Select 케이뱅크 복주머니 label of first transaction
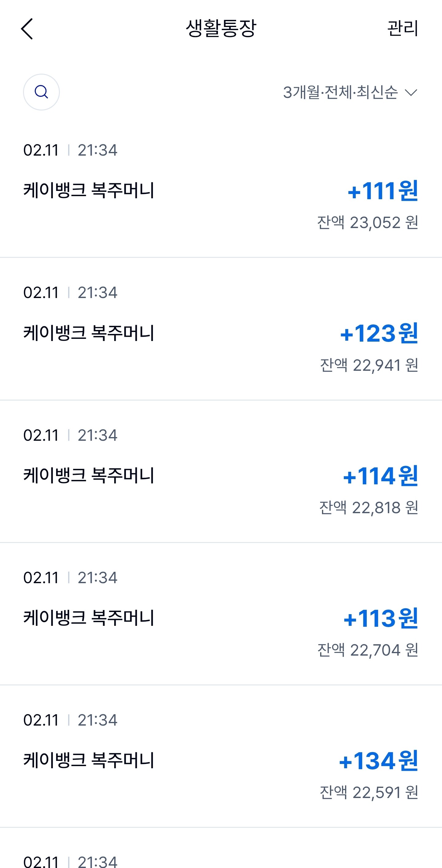 (x=89, y=190)
